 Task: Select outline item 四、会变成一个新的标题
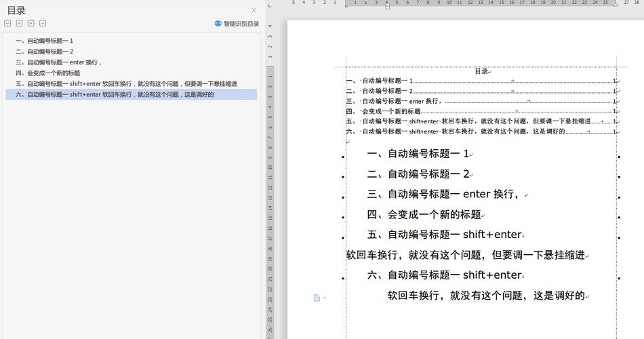(x=132, y=73)
